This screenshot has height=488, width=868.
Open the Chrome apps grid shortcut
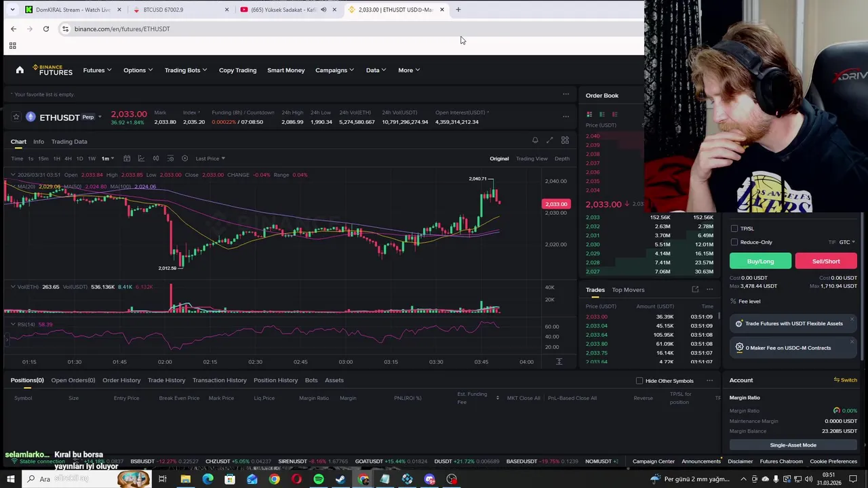tap(12, 45)
